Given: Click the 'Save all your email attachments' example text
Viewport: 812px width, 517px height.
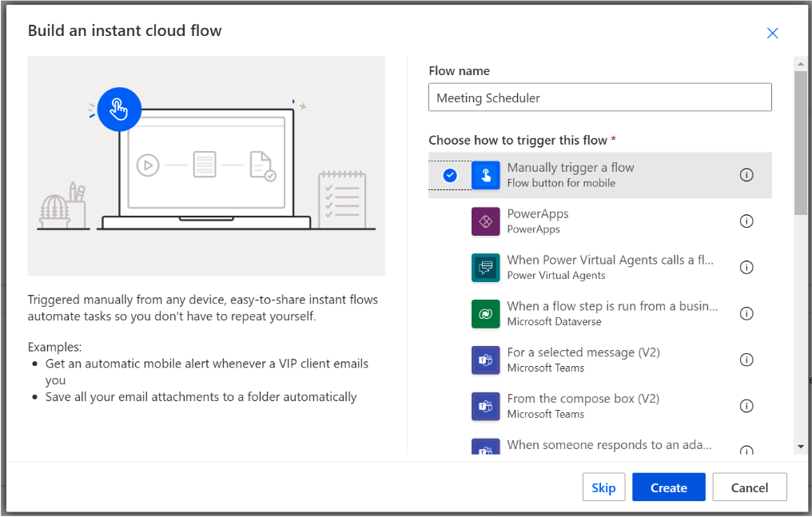Looking at the screenshot, I should tap(201, 397).
